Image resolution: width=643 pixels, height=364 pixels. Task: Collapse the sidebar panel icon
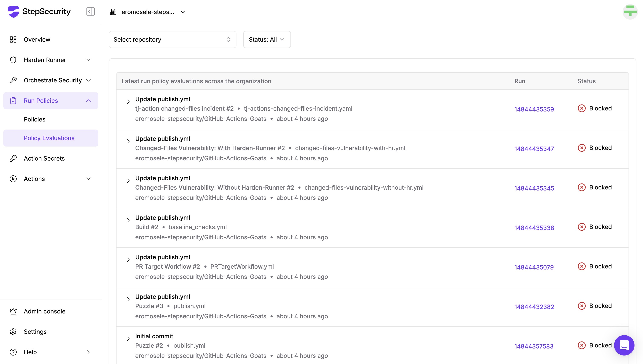(x=90, y=11)
